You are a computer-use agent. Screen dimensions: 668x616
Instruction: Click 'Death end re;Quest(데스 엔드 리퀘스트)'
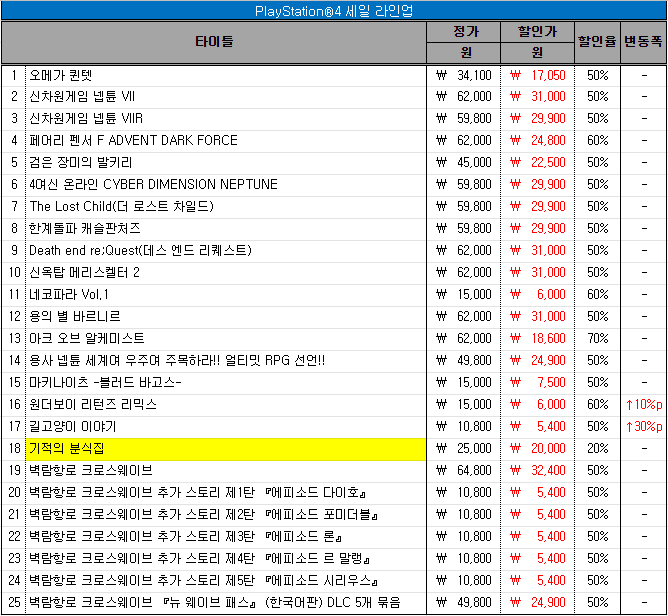(140, 250)
